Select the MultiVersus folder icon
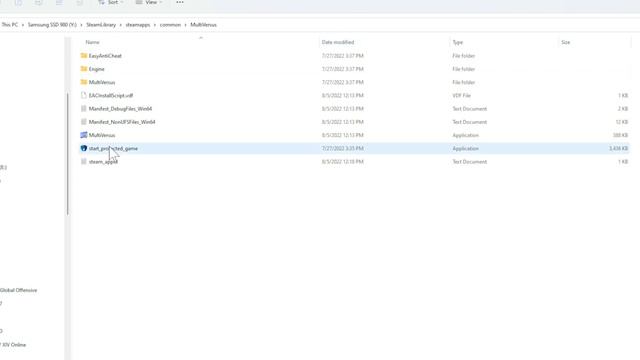 pos(84,82)
